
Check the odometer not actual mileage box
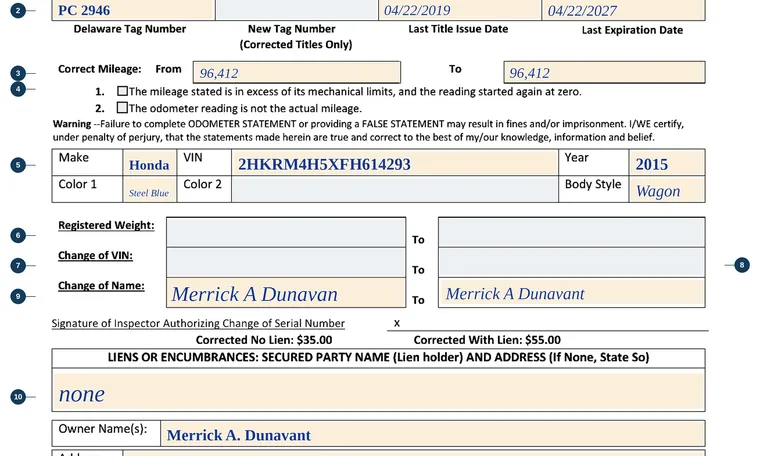(122, 108)
